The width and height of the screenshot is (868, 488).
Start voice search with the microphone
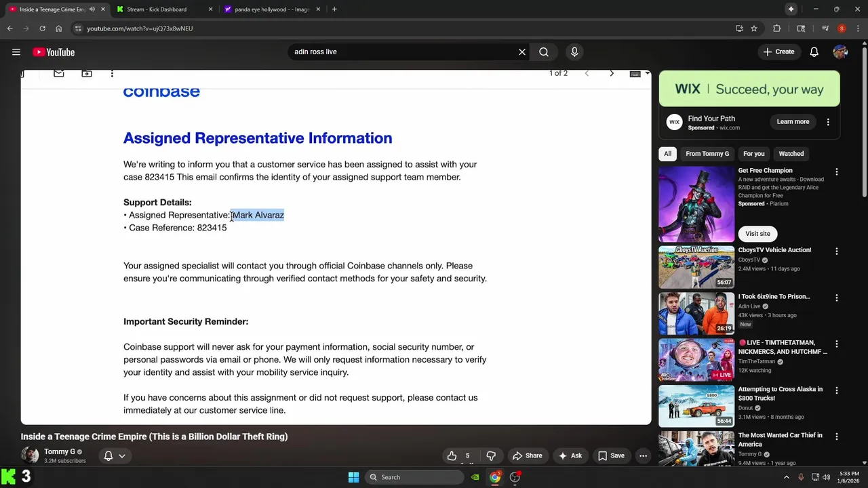point(574,52)
